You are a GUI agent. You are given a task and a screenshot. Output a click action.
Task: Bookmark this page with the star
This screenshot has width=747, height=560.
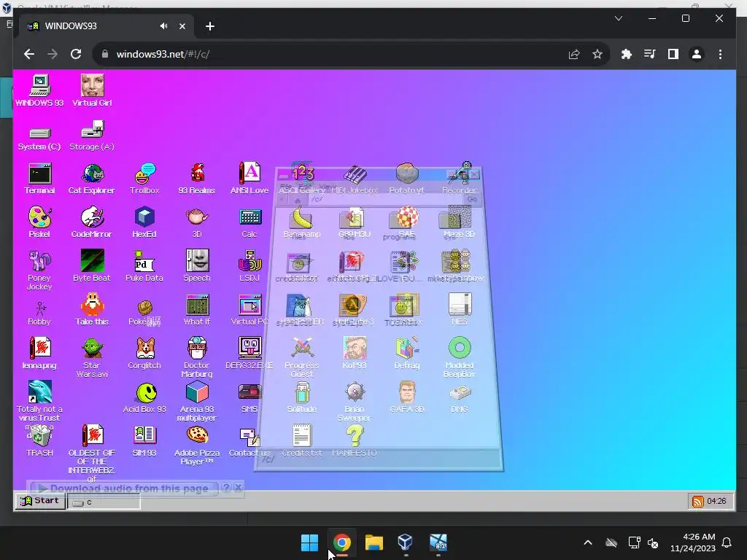point(597,54)
